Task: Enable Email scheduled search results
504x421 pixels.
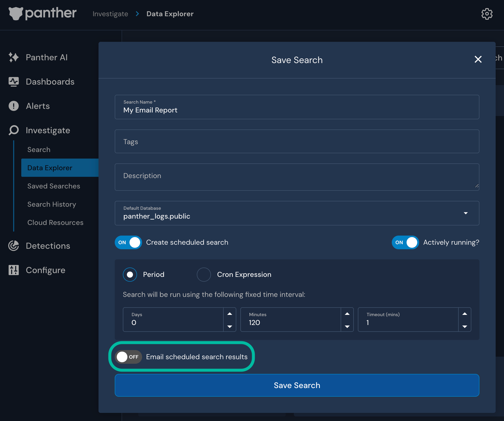Action: click(x=128, y=357)
